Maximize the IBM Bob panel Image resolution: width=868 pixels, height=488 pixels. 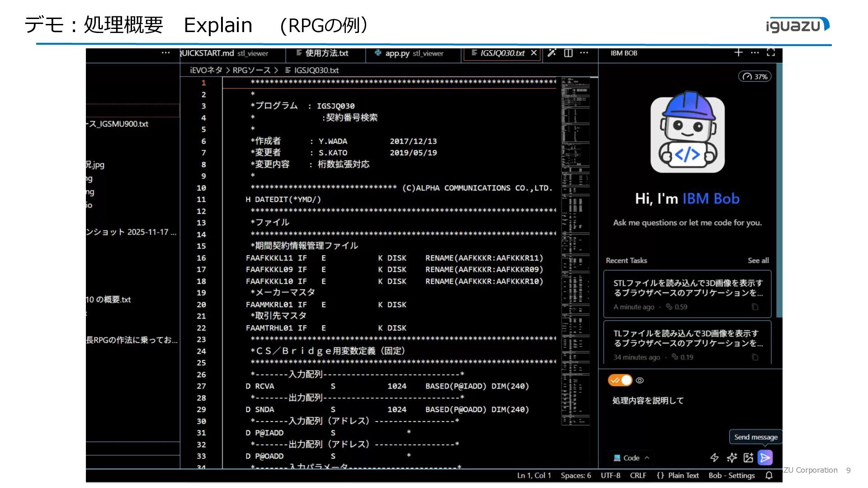[x=771, y=53]
